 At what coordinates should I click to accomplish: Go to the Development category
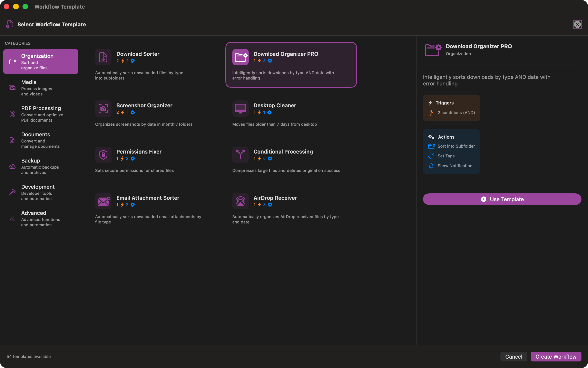pos(41,193)
